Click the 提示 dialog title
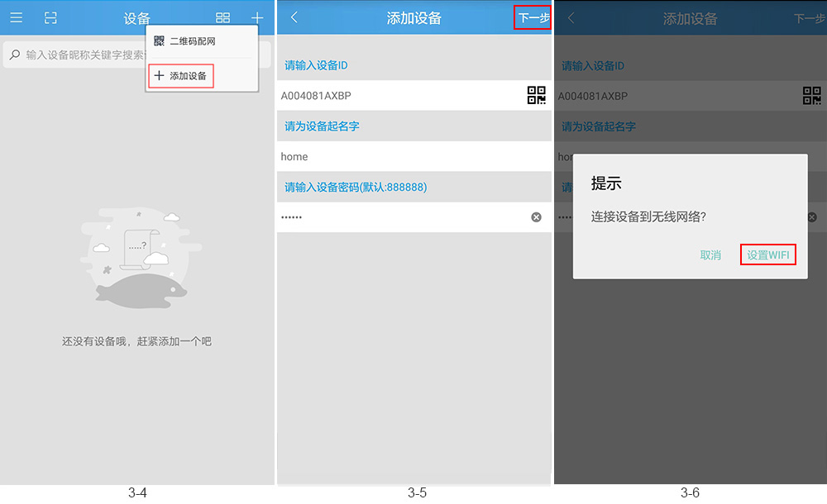 [x=606, y=183]
